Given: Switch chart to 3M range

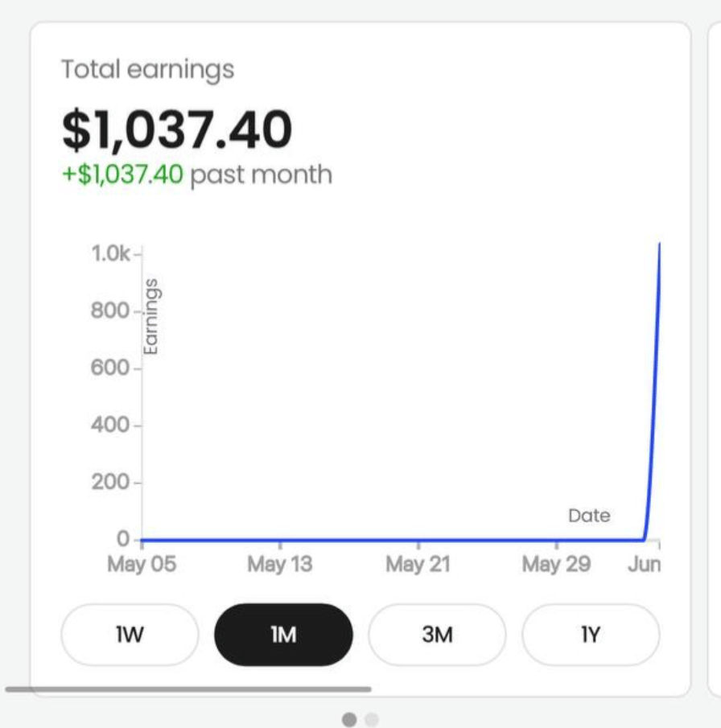Looking at the screenshot, I should [x=437, y=635].
